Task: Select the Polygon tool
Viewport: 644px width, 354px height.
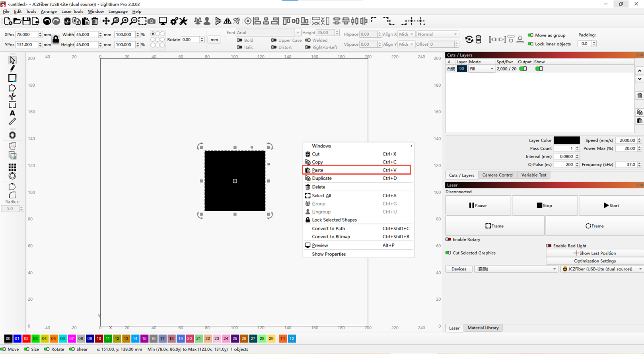Action: (12, 88)
